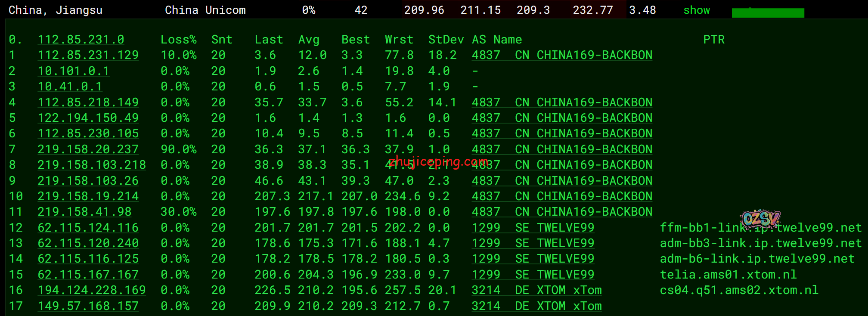Click IP address 219.158.103.218
Viewport: 868px width, 316px height.
click(x=91, y=165)
